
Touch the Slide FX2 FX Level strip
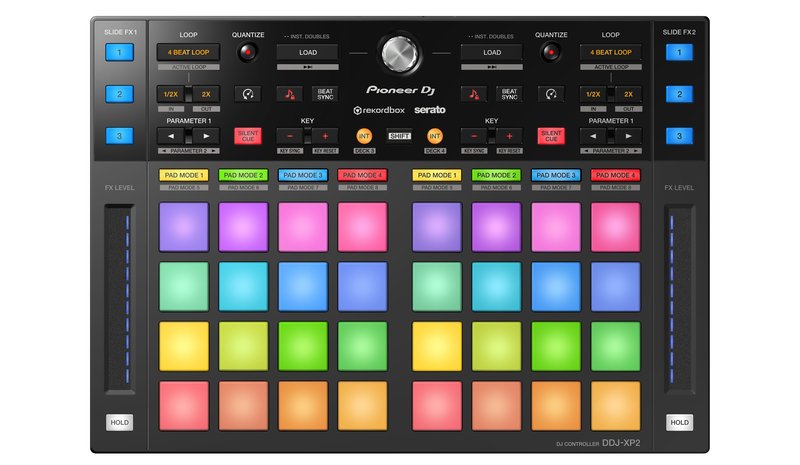tap(679, 299)
